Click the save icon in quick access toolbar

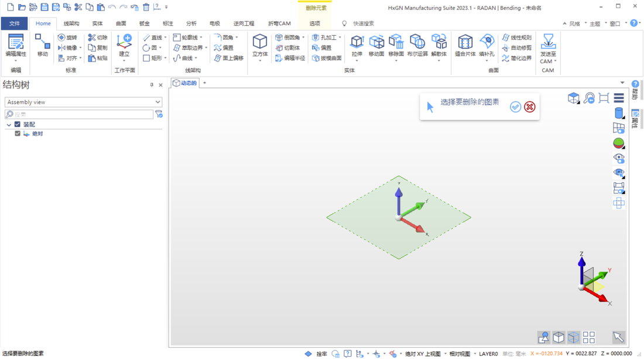click(44, 7)
